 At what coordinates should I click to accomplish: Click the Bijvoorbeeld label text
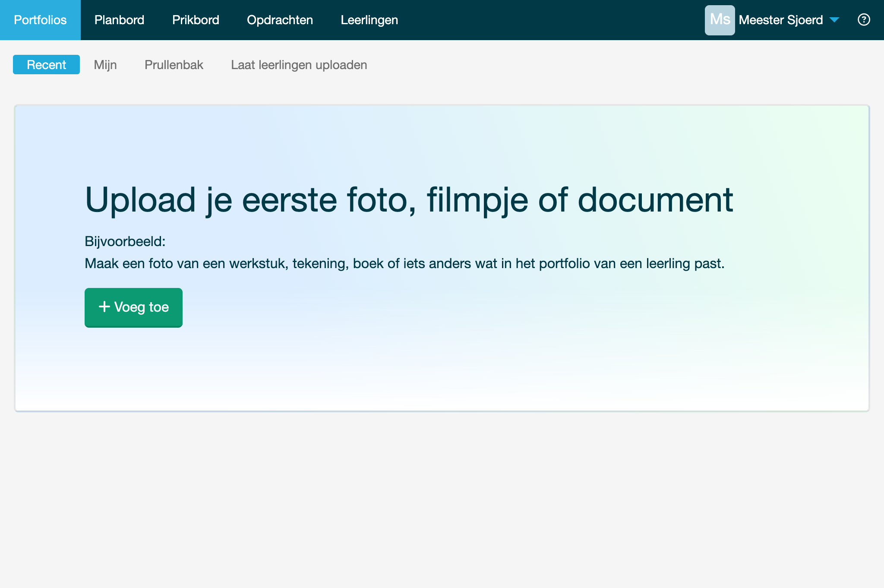pyautogui.click(x=125, y=241)
